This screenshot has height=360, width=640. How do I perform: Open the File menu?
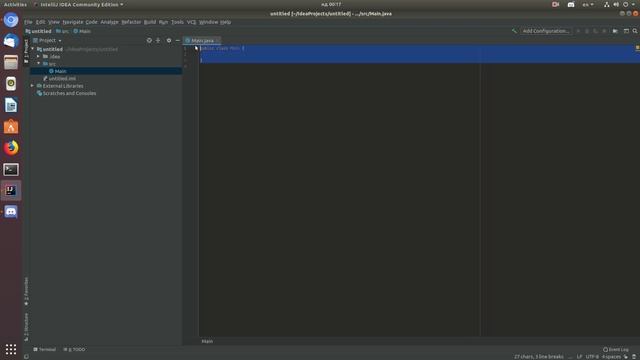(28, 22)
